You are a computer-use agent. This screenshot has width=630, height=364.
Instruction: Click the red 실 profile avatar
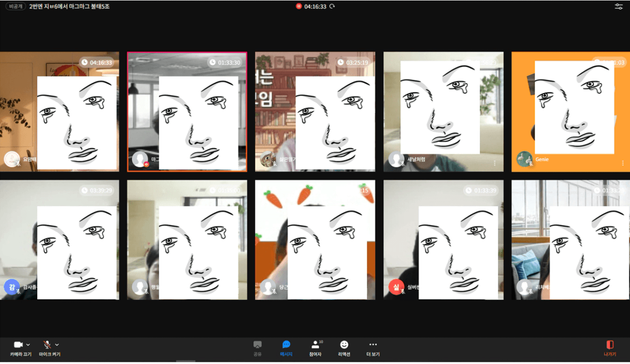pos(396,287)
